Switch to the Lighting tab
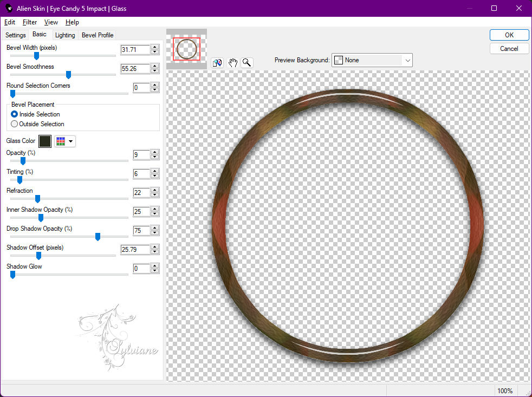Viewport: 532px width, 397px height. pos(65,35)
